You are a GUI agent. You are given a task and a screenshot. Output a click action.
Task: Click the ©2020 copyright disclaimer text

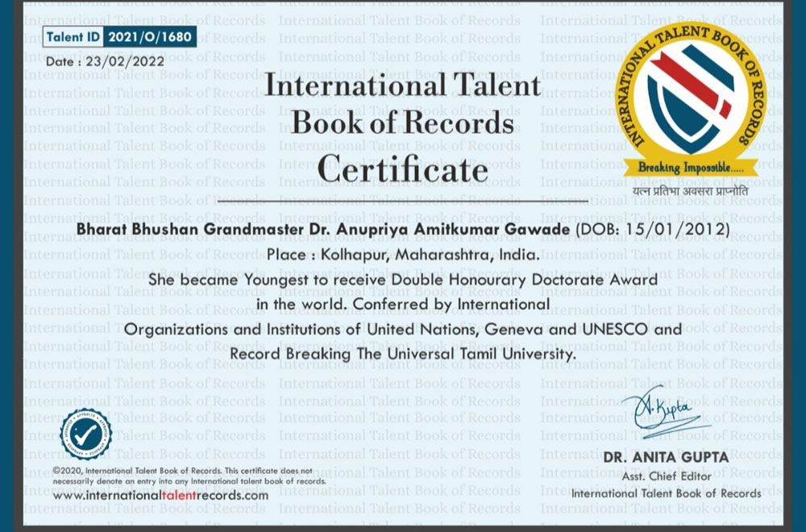point(189,476)
